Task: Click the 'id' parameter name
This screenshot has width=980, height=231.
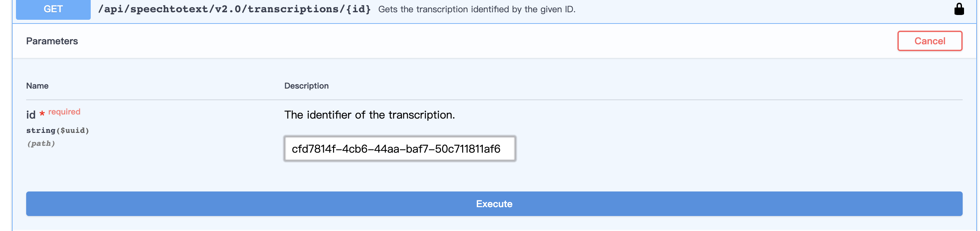Action: pyautogui.click(x=31, y=115)
